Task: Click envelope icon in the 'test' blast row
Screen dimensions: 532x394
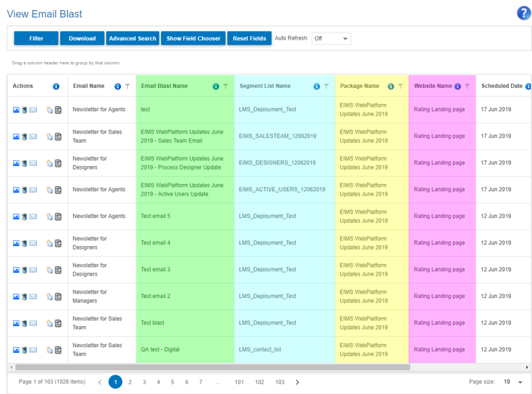Action: [x=33, y=110]
